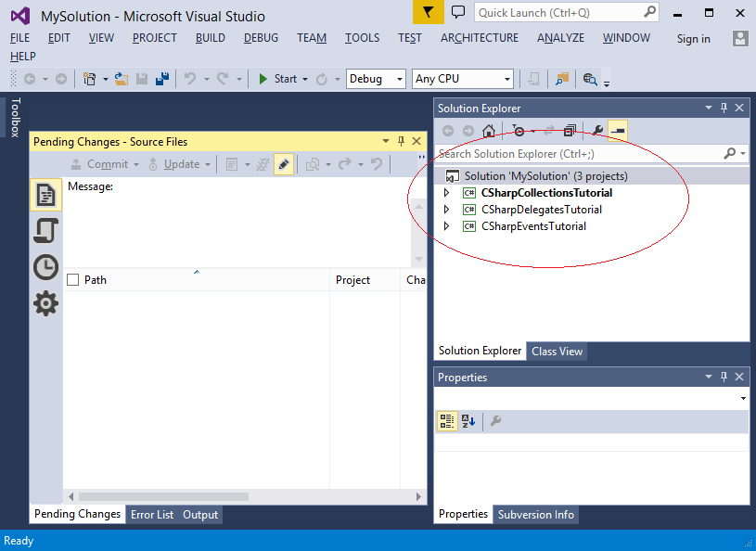Click the Open File folder icon
Image resolution: width=756 pixels, height=551 pixels.
coord(122,79)
